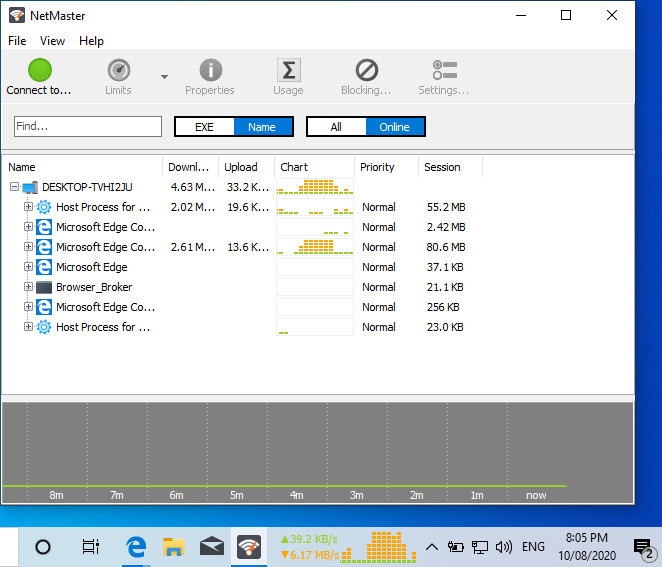Click the battery power tray icon
The height and width of the screenshot is (567, 662).
coord(456,547)
